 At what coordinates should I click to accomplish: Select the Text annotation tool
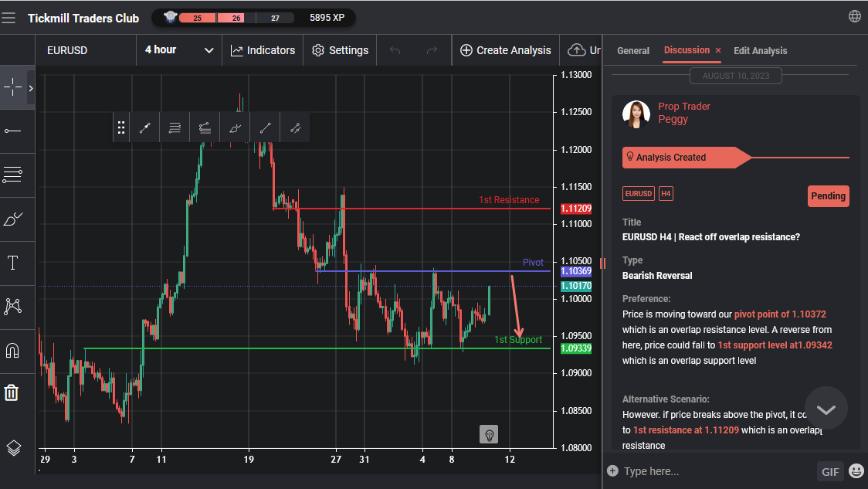click(x=12, y=263)
